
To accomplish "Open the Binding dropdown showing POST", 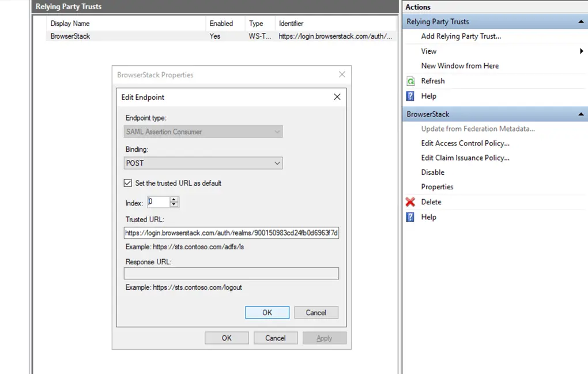I will [x=203, y=163].
